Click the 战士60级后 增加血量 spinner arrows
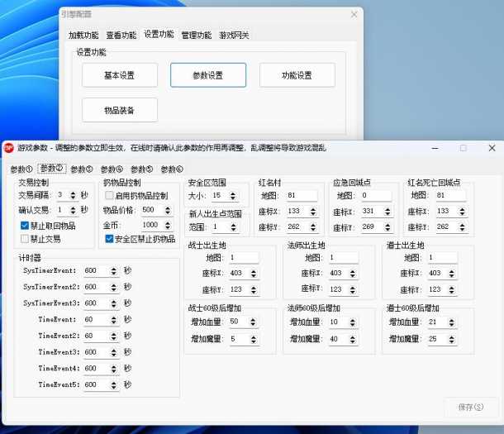504x434 pixels. (248, 322)
